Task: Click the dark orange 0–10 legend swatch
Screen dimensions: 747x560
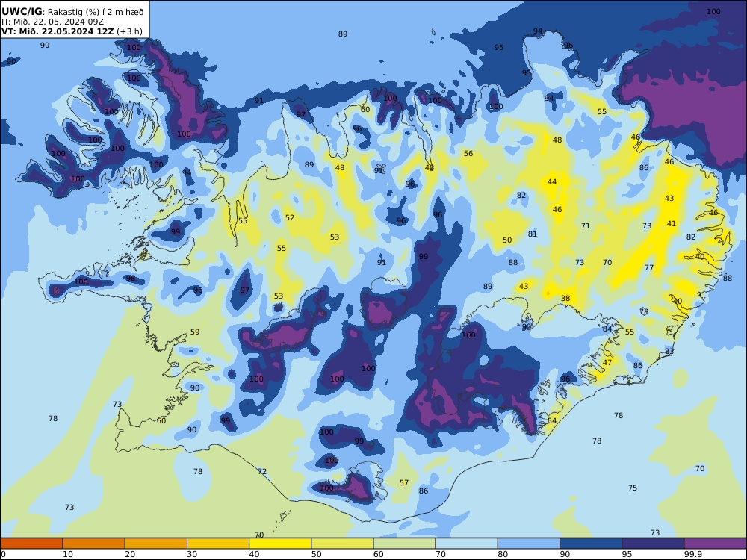Action: click(31, 544)
